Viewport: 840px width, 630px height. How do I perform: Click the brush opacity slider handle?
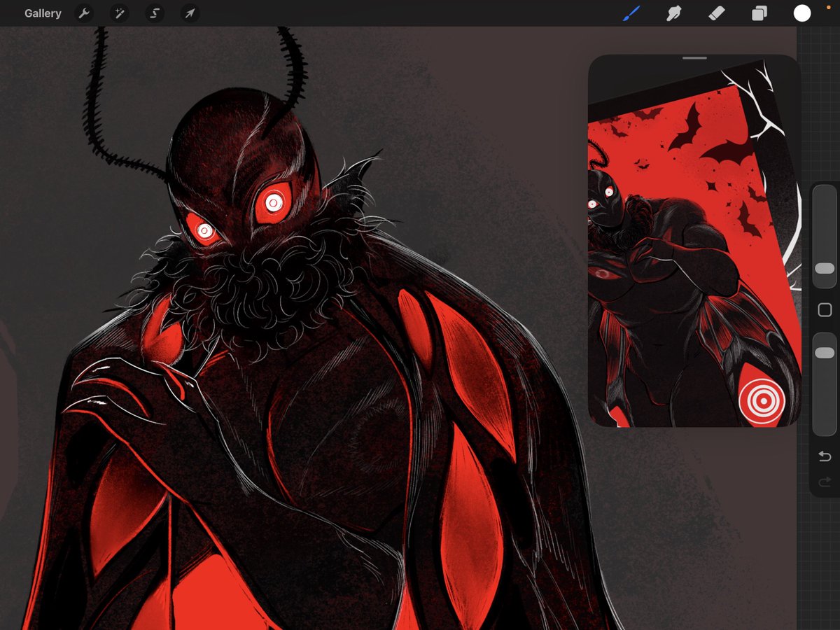[x=825, y=353]
